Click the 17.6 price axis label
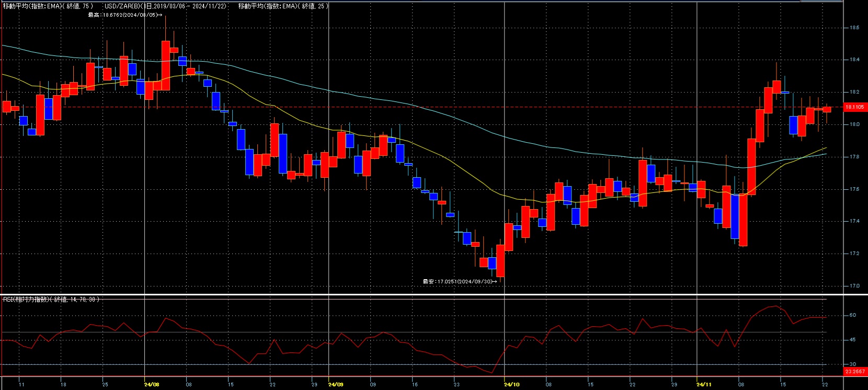The image size is (868, 390). coord(854,189)
